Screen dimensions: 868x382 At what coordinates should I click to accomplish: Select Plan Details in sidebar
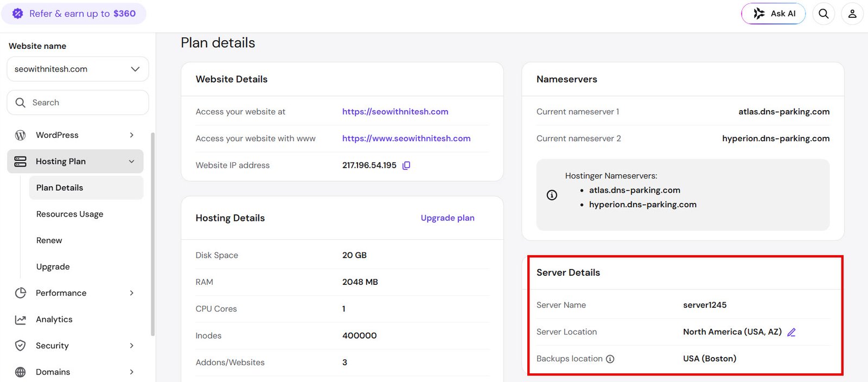click(86, 188)
